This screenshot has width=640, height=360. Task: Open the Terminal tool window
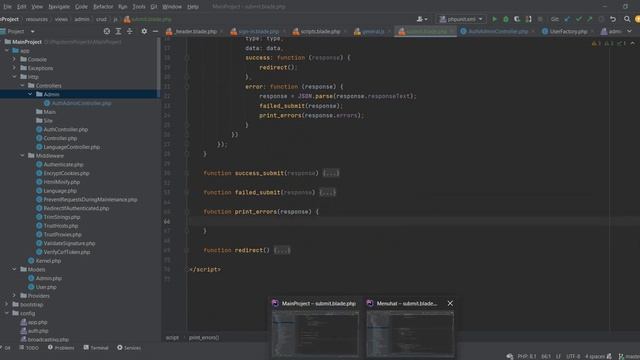pos(96,348)
